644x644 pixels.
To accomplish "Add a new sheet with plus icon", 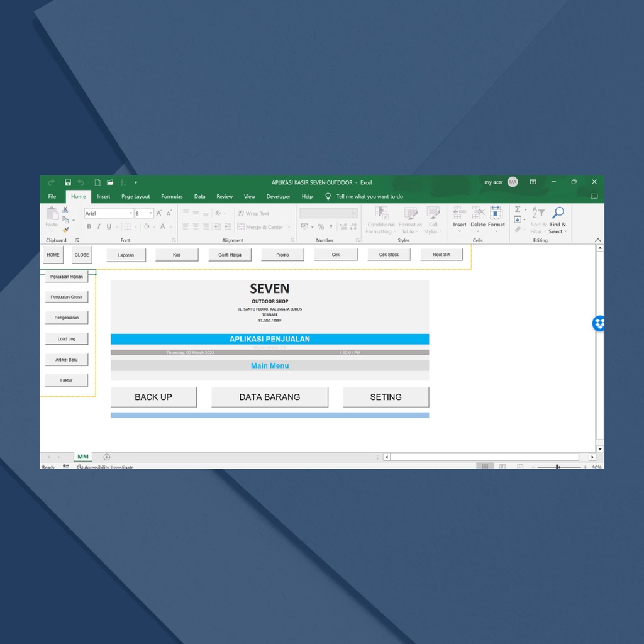I will (107, 457).
